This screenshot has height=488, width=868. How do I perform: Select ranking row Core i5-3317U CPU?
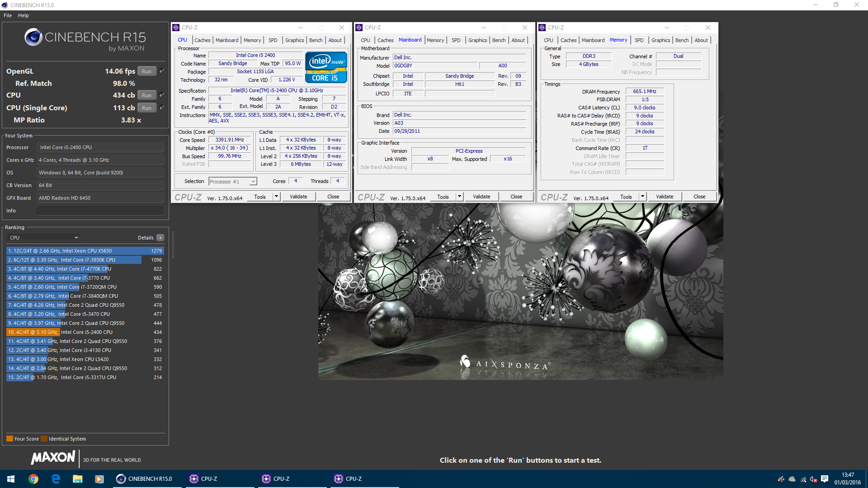85,377
